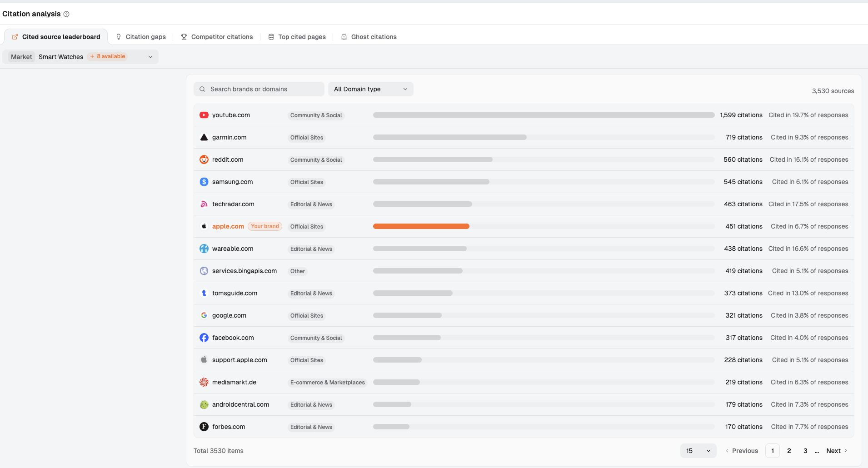The height and width of the screenshot is (468, 868).
Task: Click the wareable.com logo icon
Action: pos(204,249)
